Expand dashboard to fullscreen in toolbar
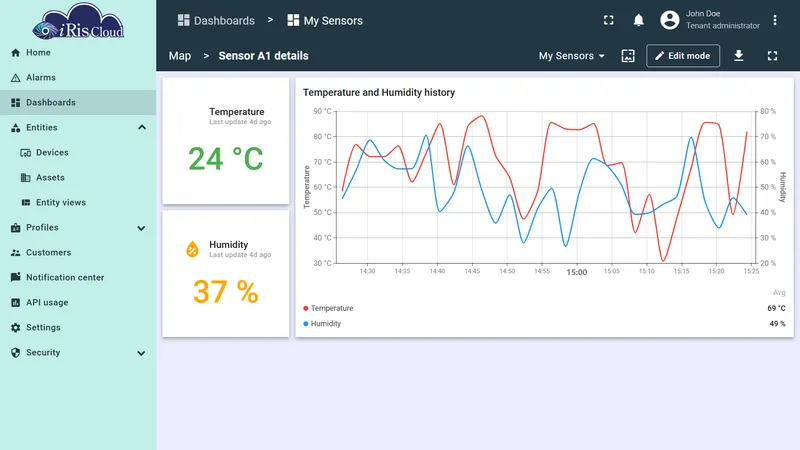Image resolution: width=800 pixels, height=450 pixels. (x=772, y=56)
